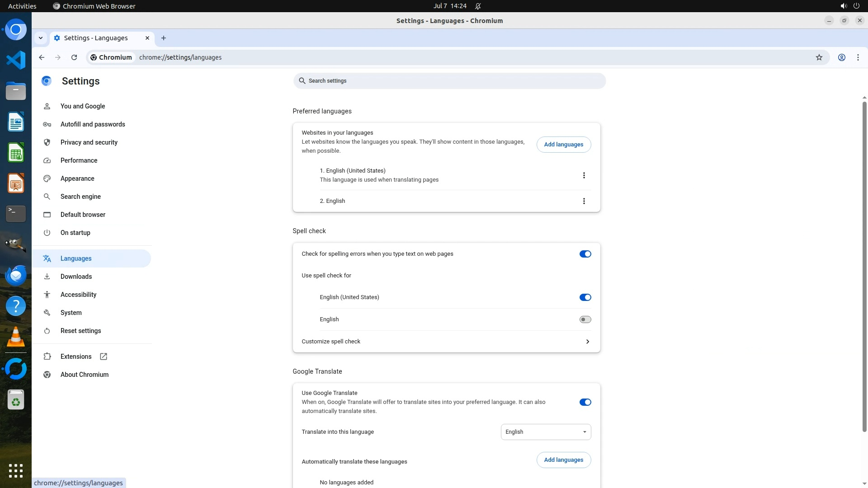Launch Thunderbird from the dock
Viewport: 868px width, 488px height.
point(16,275)
